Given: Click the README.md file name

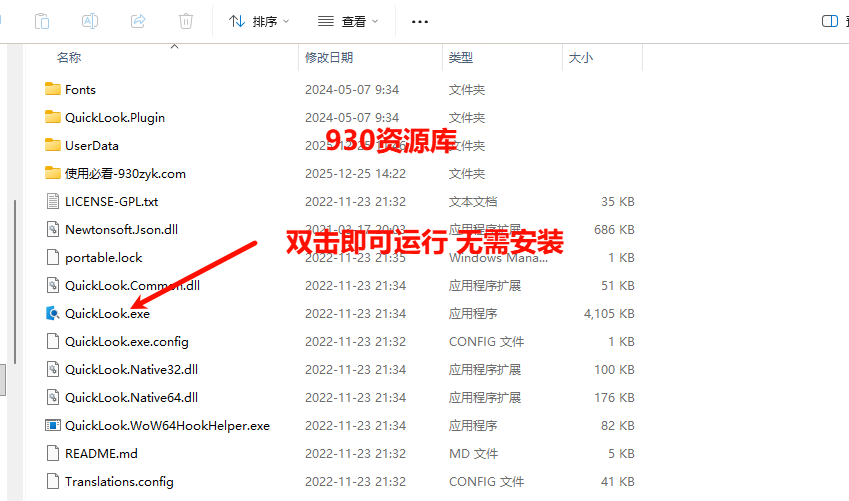Looking at the screenshot, I should 101,454.
